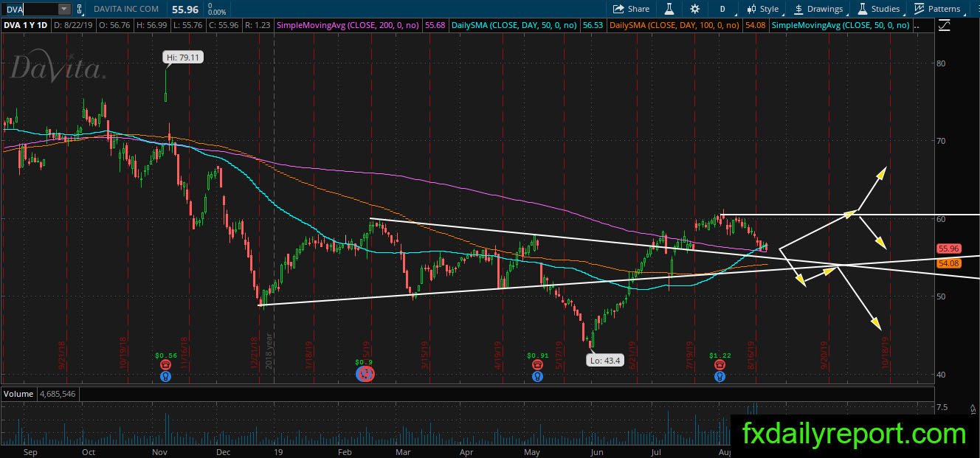Click the Oct label on the time axis
The image size is (980, 458).
click(88, 451)
